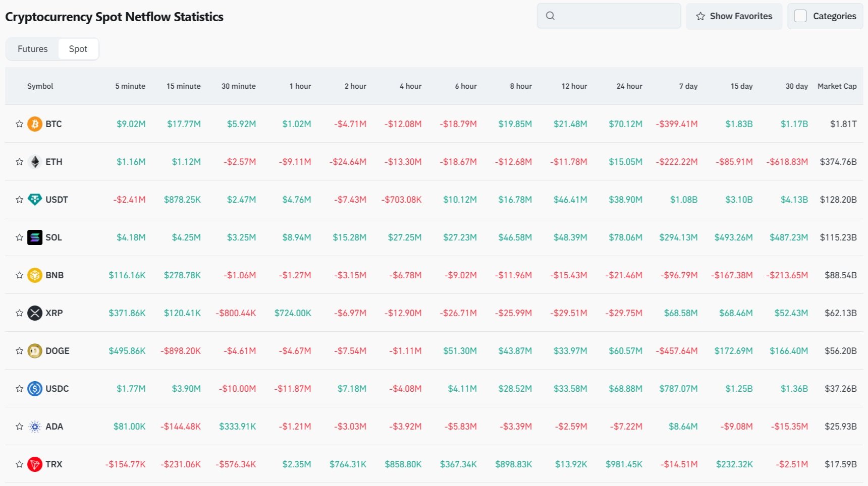Sort by 4 hour column

tap(411, 86)
